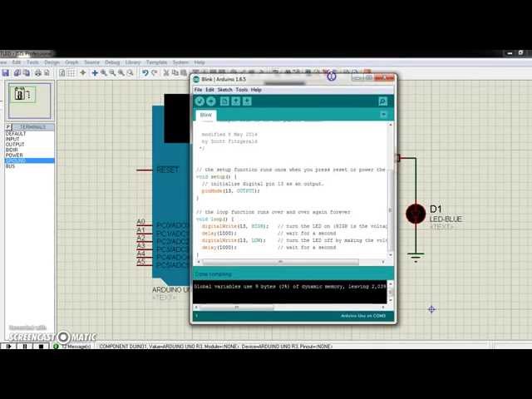Click the Proteus zoom in magnifier

click(x=103, y=72)
